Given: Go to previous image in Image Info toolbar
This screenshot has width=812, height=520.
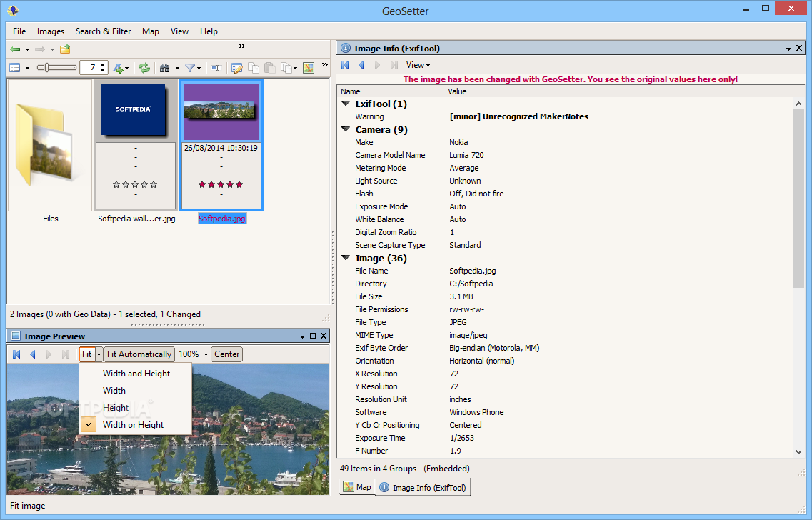Looking at the screenshot, I should pyautogui.click(x=361, y=65).
